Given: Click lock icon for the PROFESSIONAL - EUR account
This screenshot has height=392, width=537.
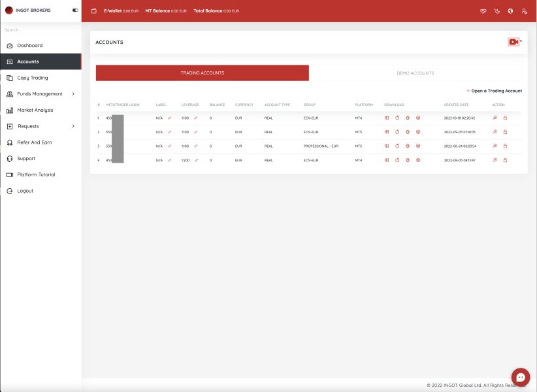Looking at the screenshot, I should [505, 146].
